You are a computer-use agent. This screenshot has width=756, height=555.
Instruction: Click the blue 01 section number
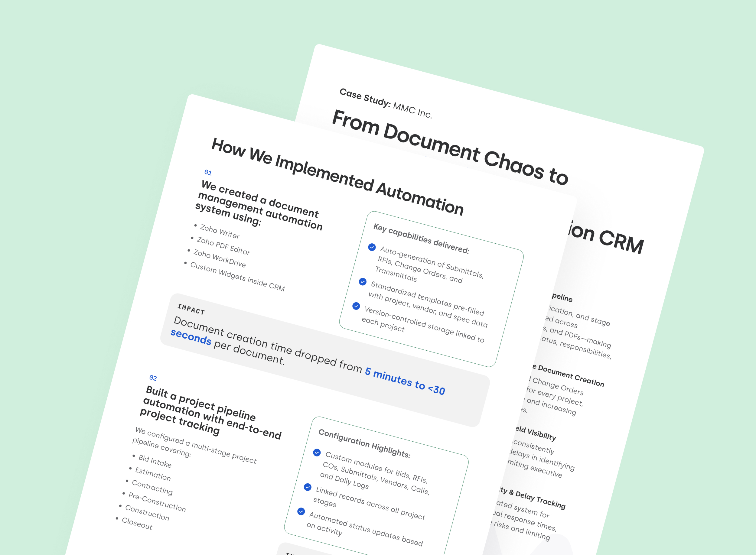(208, 173)
